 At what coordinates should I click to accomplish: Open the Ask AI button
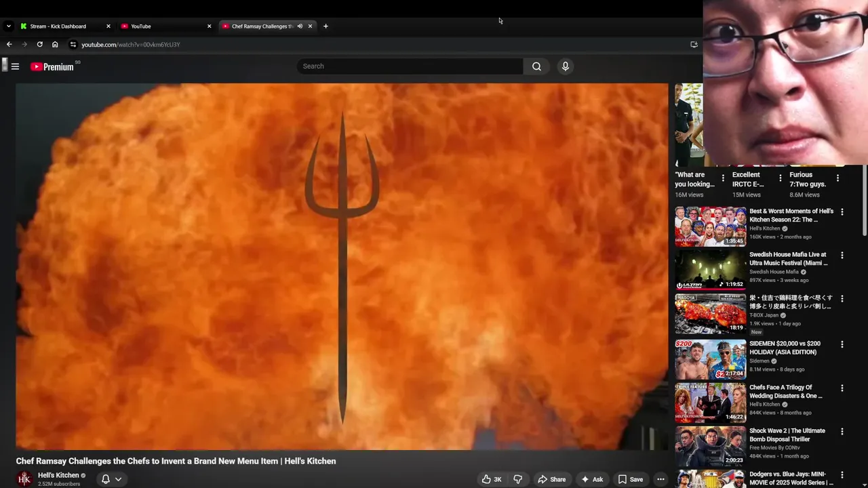pyautogui.click(x=592, y=479)
